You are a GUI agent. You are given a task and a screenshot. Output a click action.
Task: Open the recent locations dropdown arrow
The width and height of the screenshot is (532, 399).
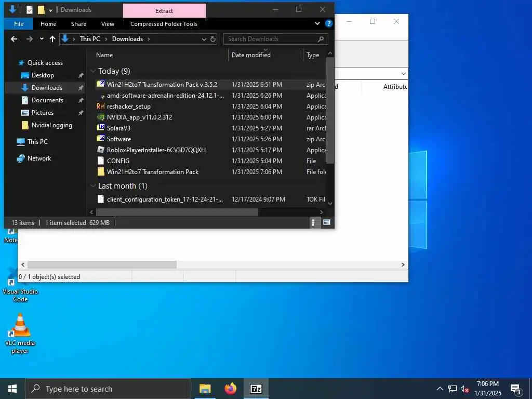coord(42,39)
